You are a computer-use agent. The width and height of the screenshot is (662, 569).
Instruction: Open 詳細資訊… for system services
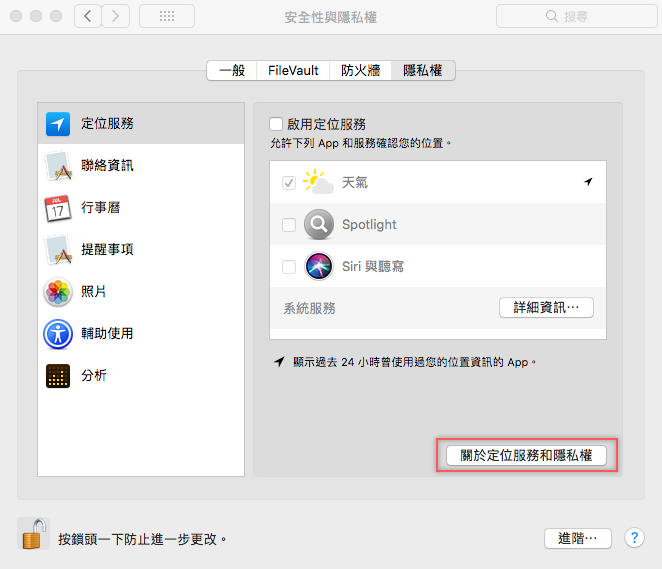coord(546,307)
